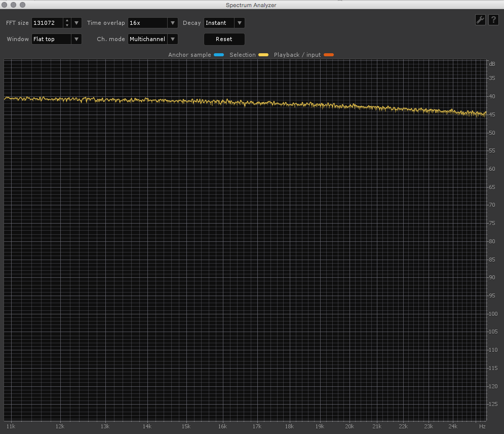Click the 15k frequency axis label
The height and width of the screenshot is (434, 504).
[x=186, y=426]
